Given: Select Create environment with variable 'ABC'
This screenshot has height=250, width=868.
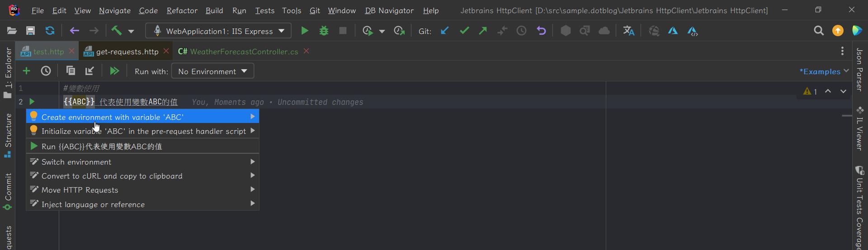Looking at the screenshot, I should [142, 117].
